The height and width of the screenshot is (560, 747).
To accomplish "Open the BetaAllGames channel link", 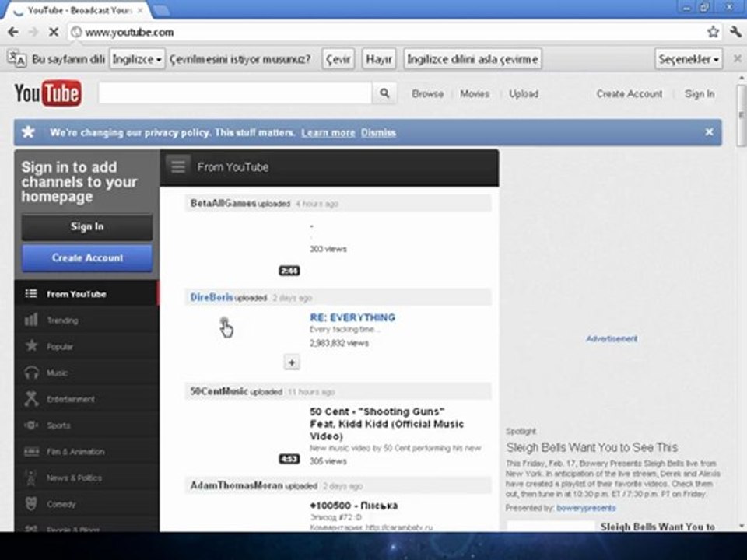I will (223, 203).
